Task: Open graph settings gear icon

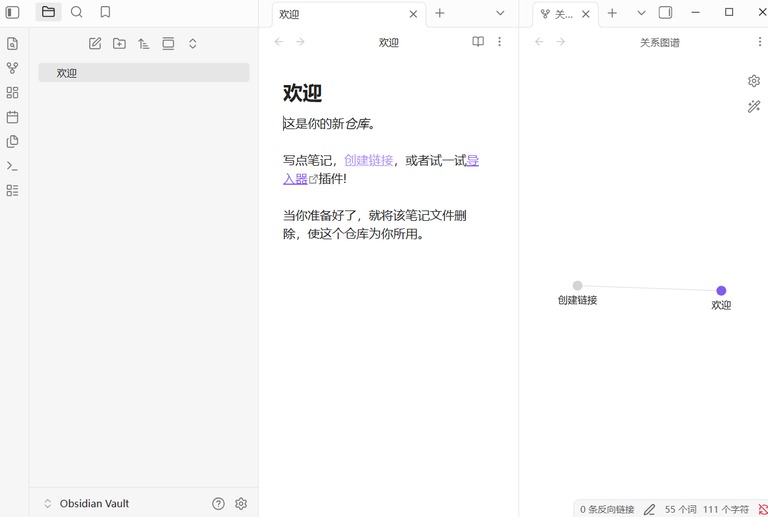Action: [x=754, y=81]
